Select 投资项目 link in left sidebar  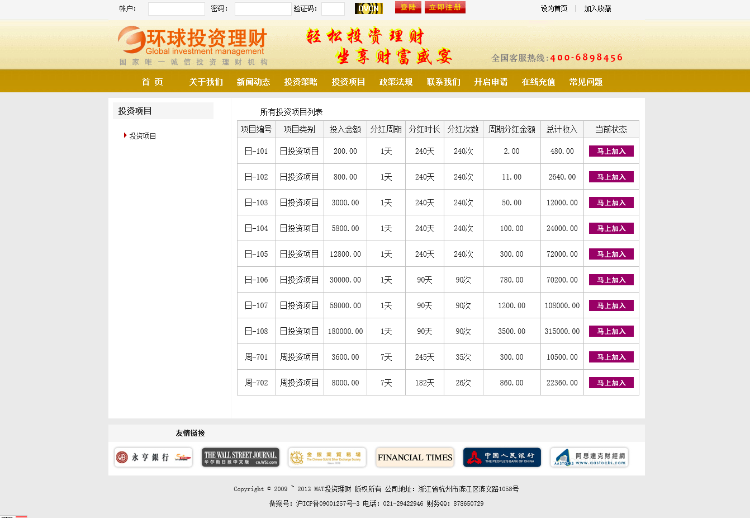coord(142,136)
